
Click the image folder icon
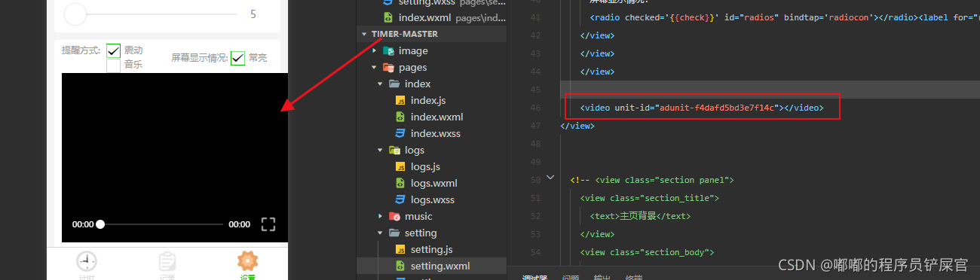[389, 50]
